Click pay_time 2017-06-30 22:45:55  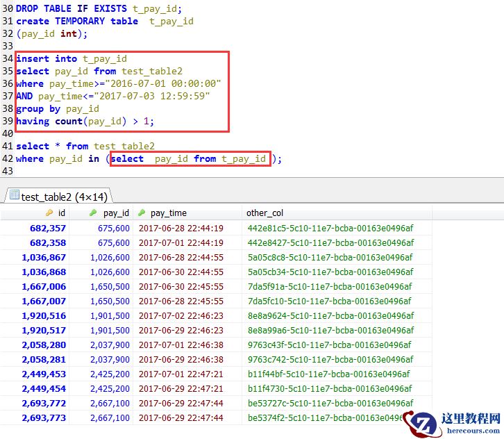[181, 287]
